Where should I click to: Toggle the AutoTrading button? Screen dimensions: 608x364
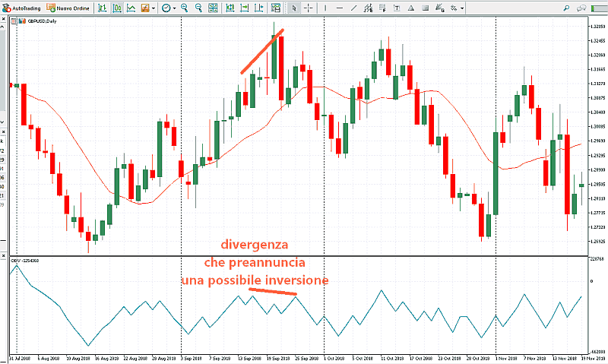pyautogui.click(x=22, y=8)
